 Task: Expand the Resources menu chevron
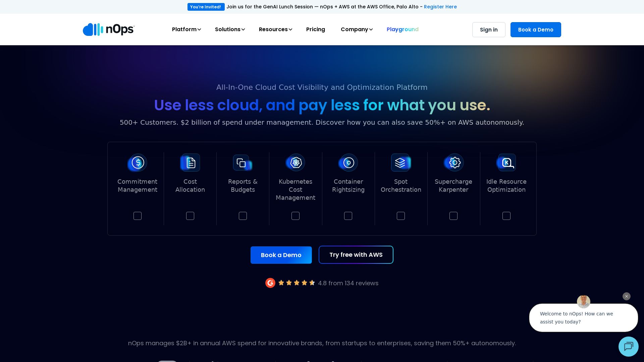pos(290,29)
